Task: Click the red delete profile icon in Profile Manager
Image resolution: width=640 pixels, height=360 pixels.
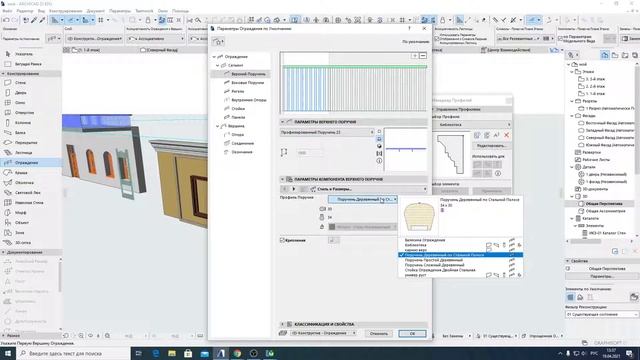Action: point(507,135)
